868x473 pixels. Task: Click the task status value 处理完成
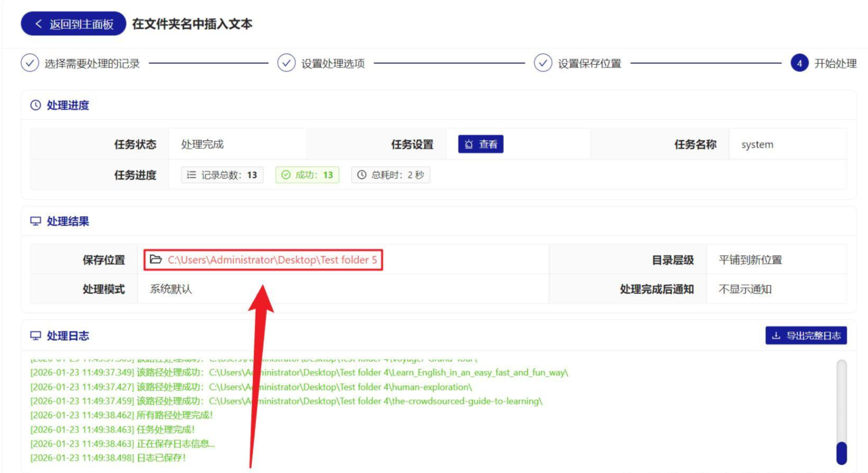point(202,144)
